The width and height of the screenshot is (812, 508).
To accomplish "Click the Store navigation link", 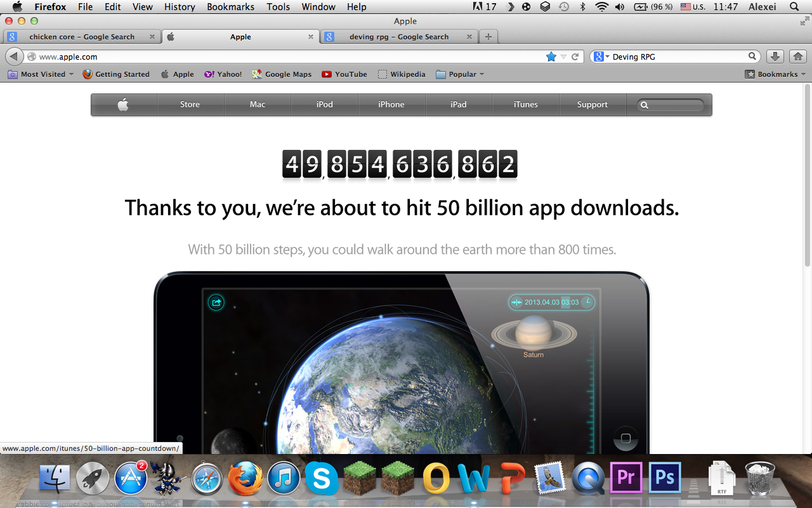I will [x=190, y=105].
